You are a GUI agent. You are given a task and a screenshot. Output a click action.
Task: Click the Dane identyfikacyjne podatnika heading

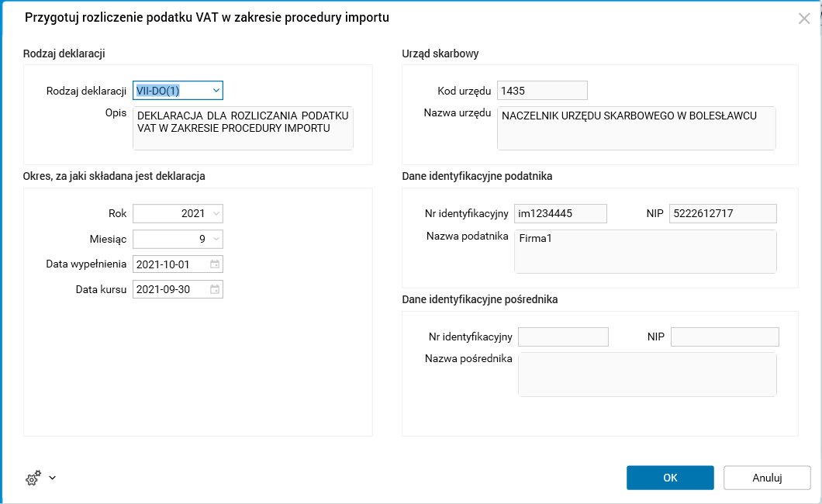477,177
